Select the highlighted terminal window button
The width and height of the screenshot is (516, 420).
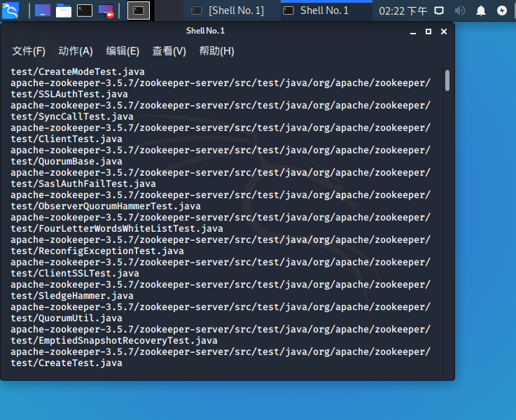pos(139,10)
